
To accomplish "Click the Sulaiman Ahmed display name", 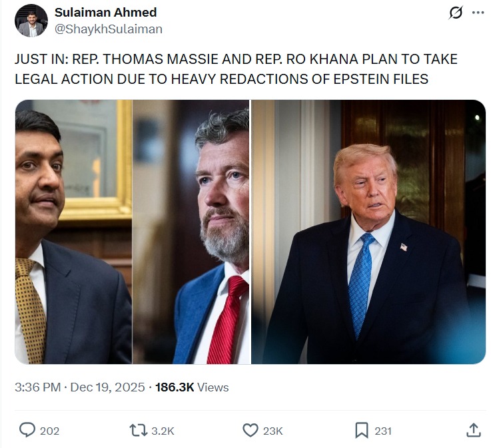I will (x=105, y=13).
